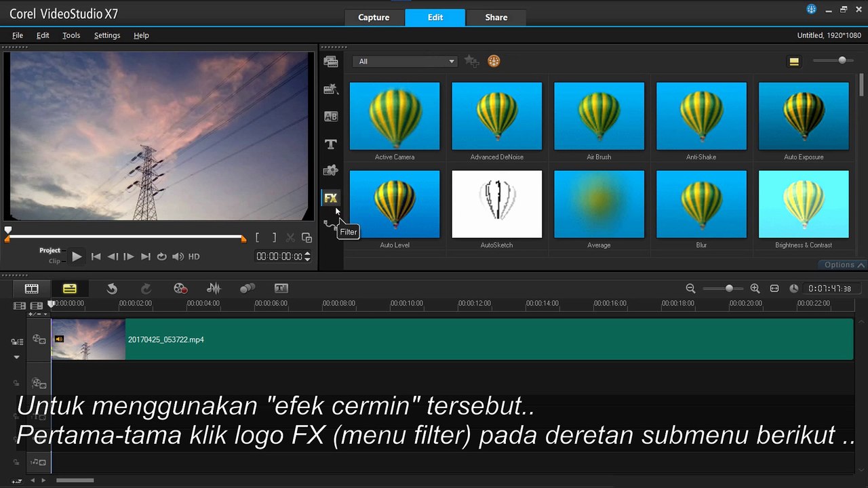Expand the track options arrow below Ripple Editing
Image resolution: width=868 pixels, height=488 pixels.
17,357
